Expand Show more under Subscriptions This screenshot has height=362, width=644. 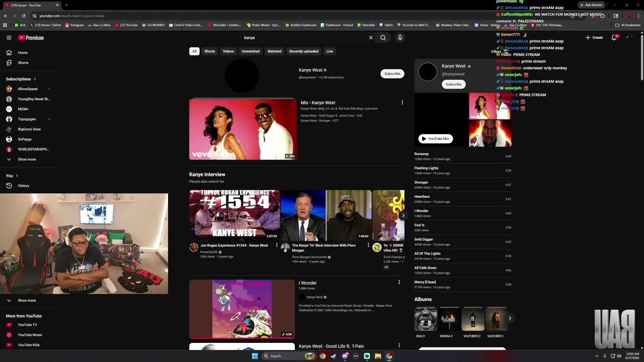tap(22, 159)
